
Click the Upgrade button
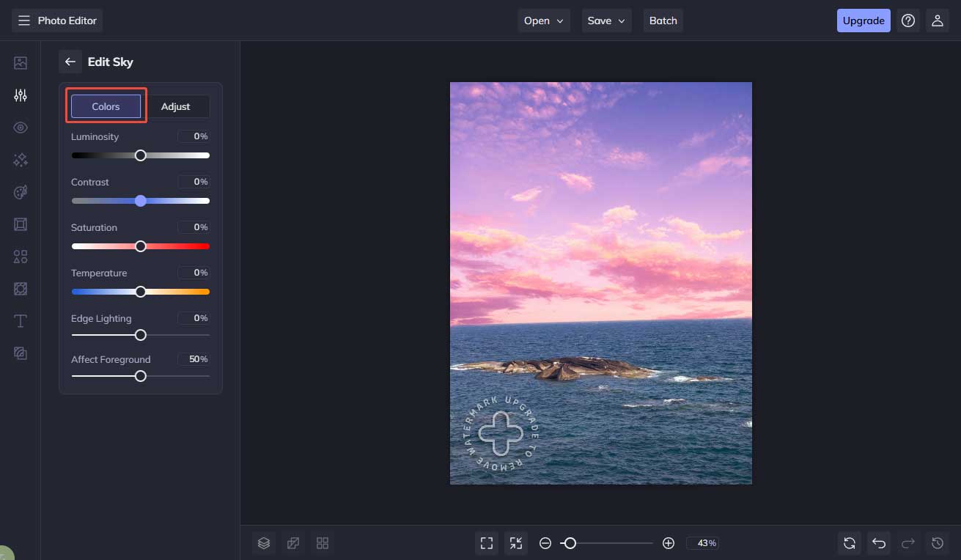pos(863,21)
